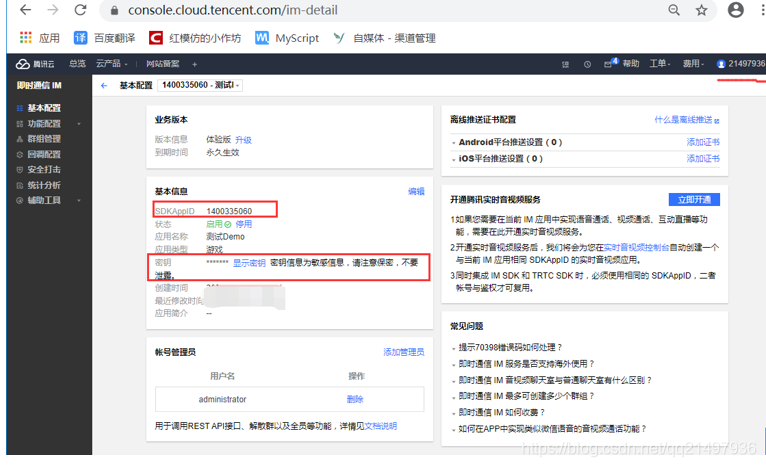The width and height of the screenshot is (766, 467).
Task: Open the 文档说明 documentation link
Action: tap(381, 426)
